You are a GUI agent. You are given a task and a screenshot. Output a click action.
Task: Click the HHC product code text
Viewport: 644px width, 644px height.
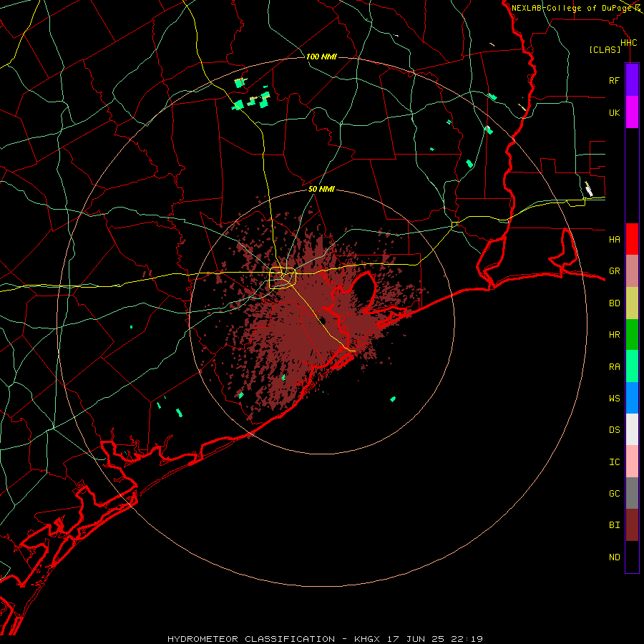pos(628,43)
